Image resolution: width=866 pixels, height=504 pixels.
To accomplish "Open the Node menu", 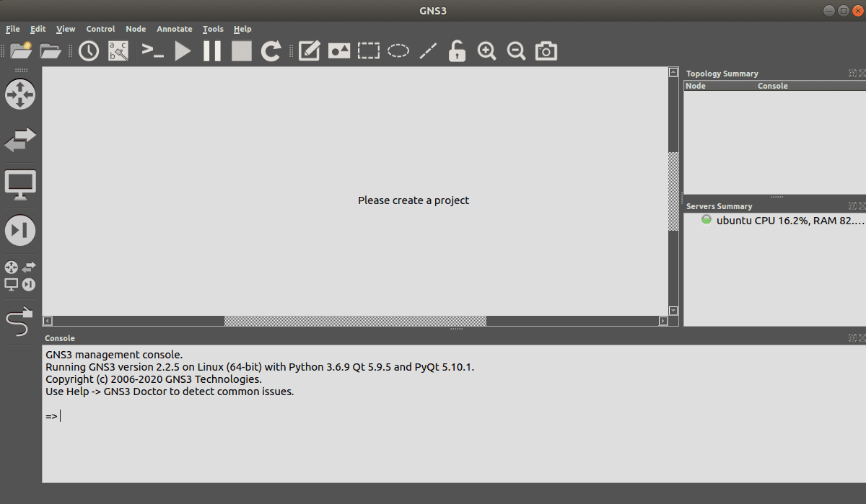I will pos(136,29).
